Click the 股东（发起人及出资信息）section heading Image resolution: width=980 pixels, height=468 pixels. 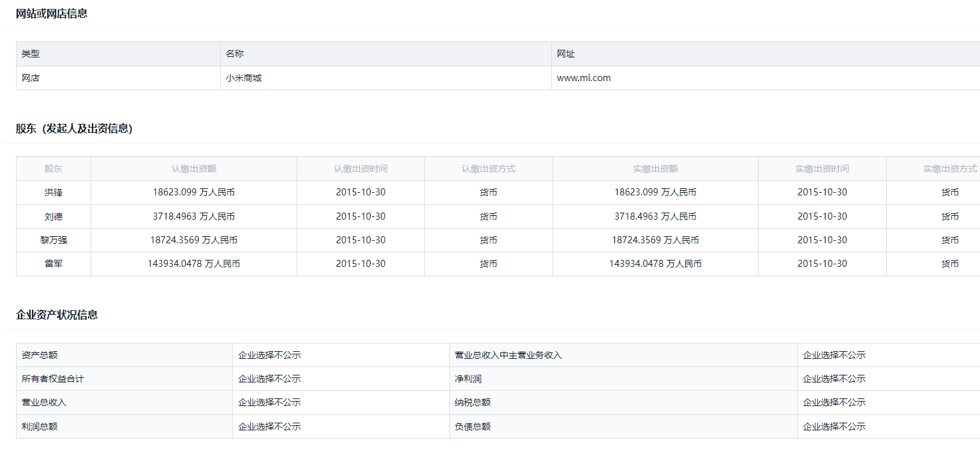pos(74,129)
